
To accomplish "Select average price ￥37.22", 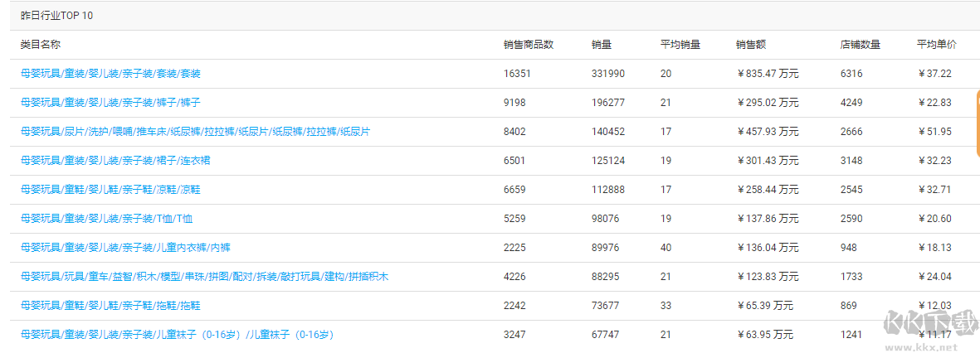I will [x=934, y=74].
